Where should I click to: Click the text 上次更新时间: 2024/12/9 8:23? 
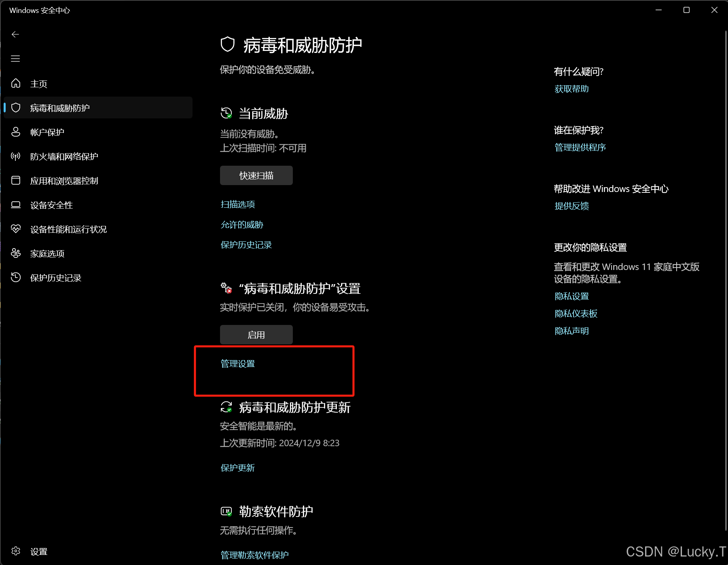(x=280, y=443)
